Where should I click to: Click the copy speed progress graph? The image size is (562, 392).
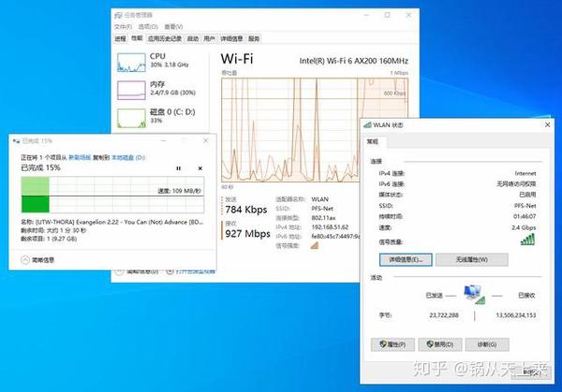[112, 196]
